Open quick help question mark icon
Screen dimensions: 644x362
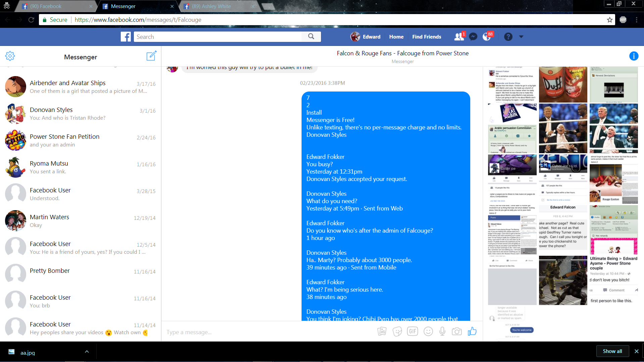pos(508,37)
